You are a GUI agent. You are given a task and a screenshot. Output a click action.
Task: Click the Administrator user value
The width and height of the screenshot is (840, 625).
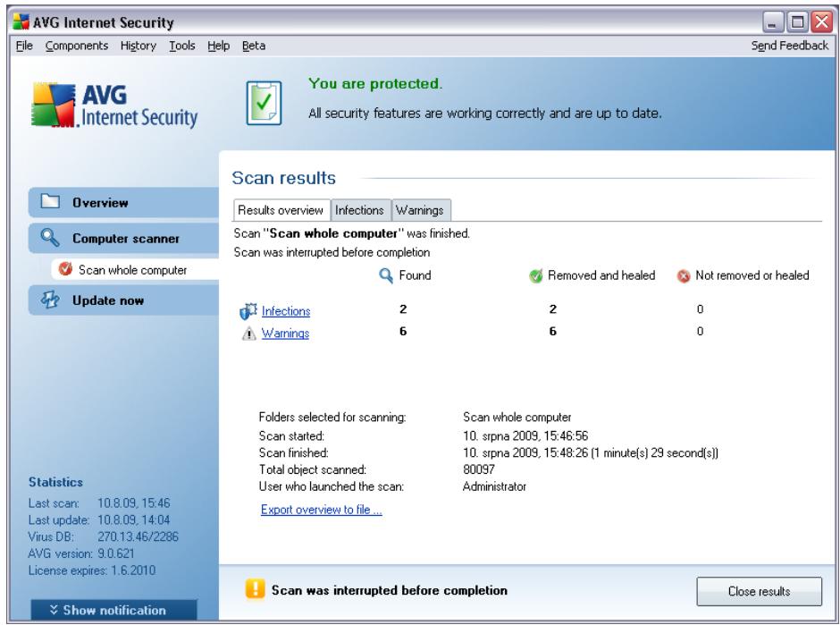click(494, 486)
